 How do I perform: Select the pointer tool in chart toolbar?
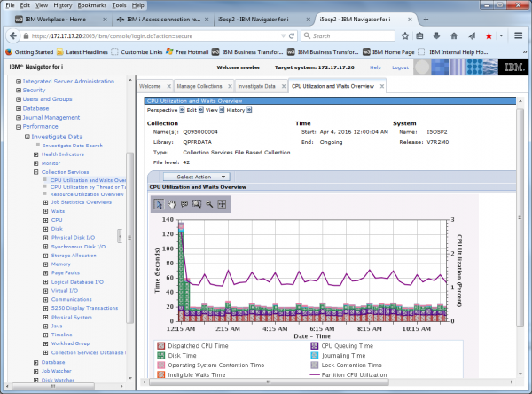tap(159, 204)
